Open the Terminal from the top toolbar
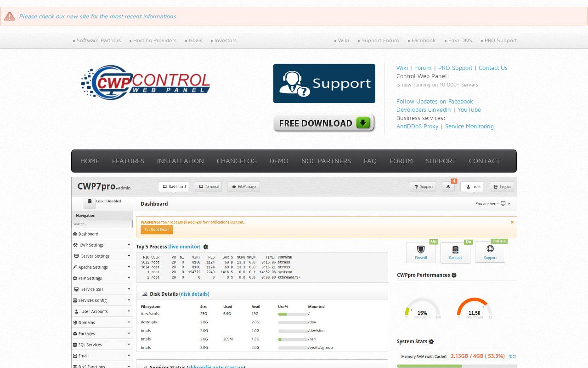This screenshot has height=368, width=588. [x=208, y=186]
